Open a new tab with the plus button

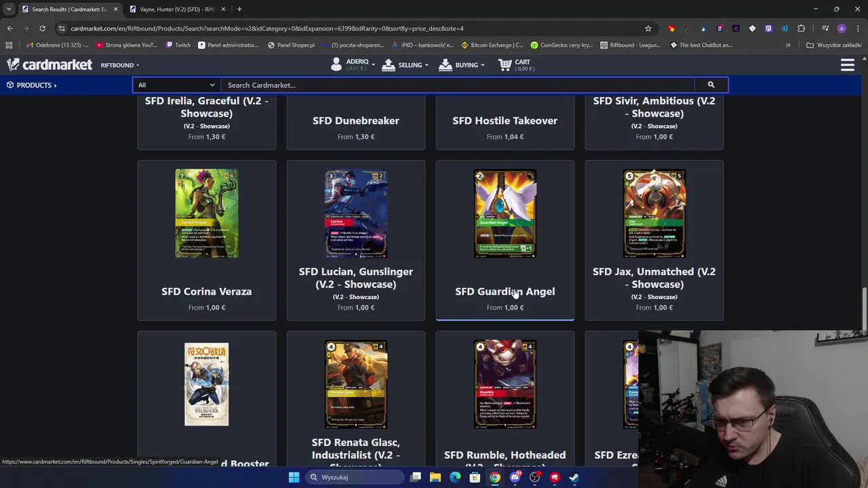[239, 9]
